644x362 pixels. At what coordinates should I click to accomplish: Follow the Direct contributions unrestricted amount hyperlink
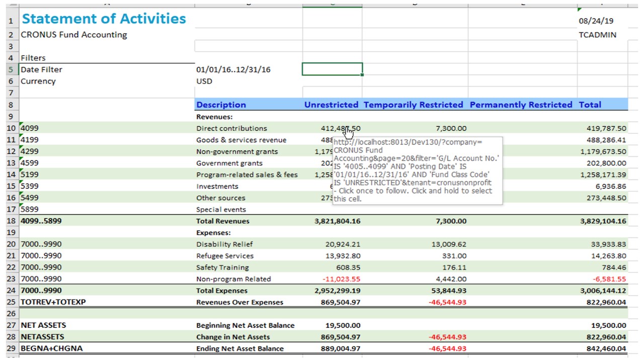pos(341,128)
